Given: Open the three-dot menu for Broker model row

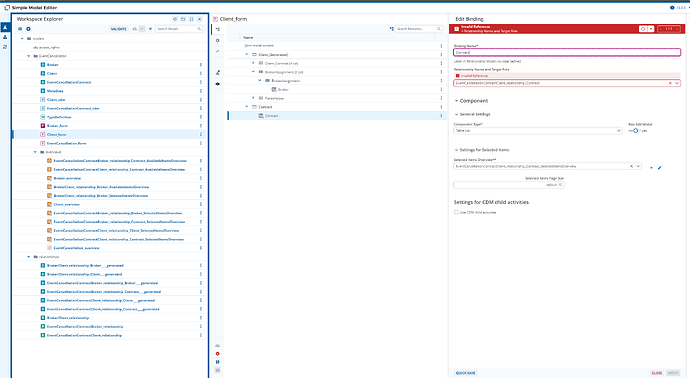Looking at the screenshot, I should 201,65.
